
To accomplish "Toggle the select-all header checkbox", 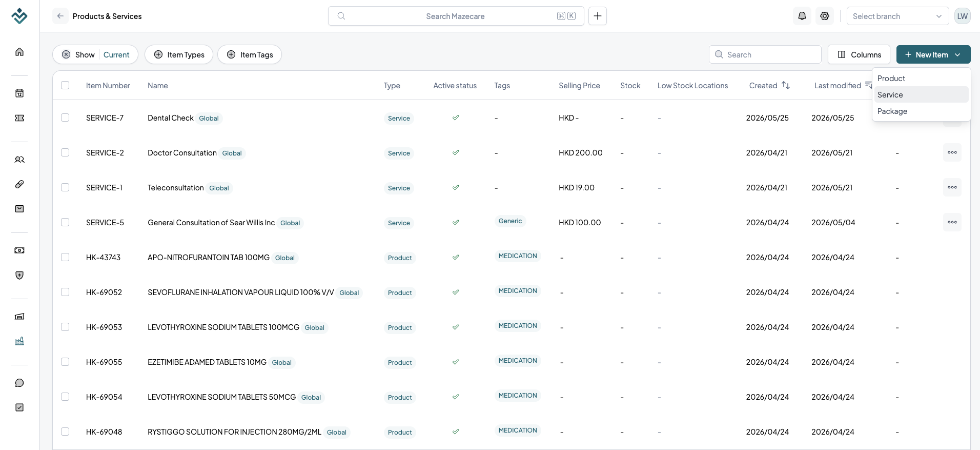I will click(65, 85).
